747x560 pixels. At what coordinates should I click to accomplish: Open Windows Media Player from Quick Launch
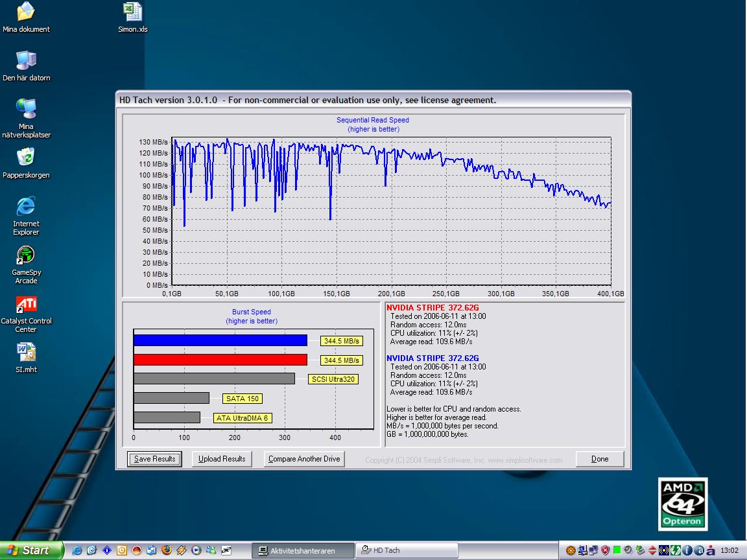point(196,550)
